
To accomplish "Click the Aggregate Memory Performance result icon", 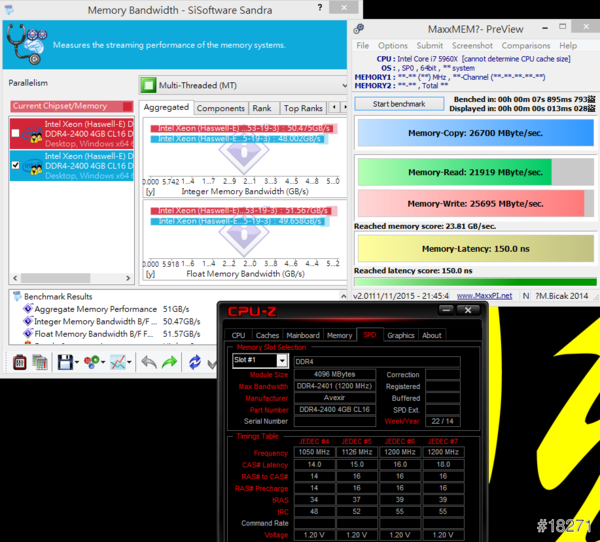I will (x=28, y=309).
